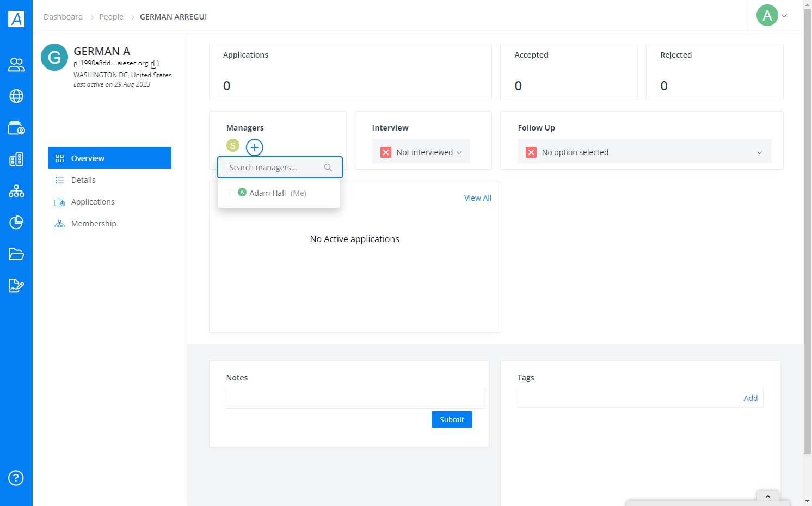Click the Add tag link

click(751, 398)
